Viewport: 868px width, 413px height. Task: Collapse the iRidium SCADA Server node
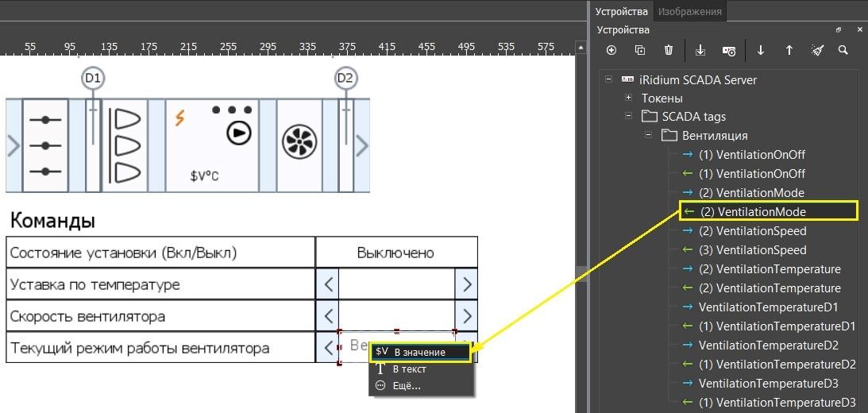609,79
